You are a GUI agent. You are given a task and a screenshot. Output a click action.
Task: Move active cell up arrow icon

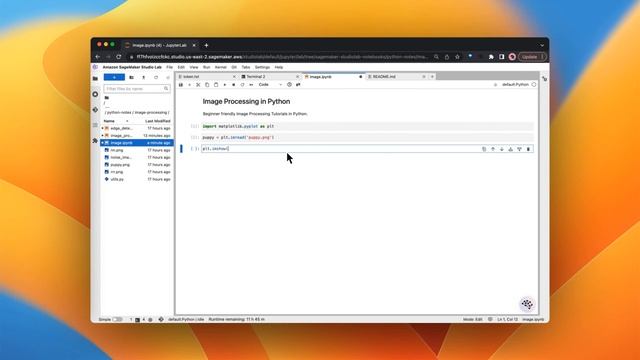(x=493, y=149)
